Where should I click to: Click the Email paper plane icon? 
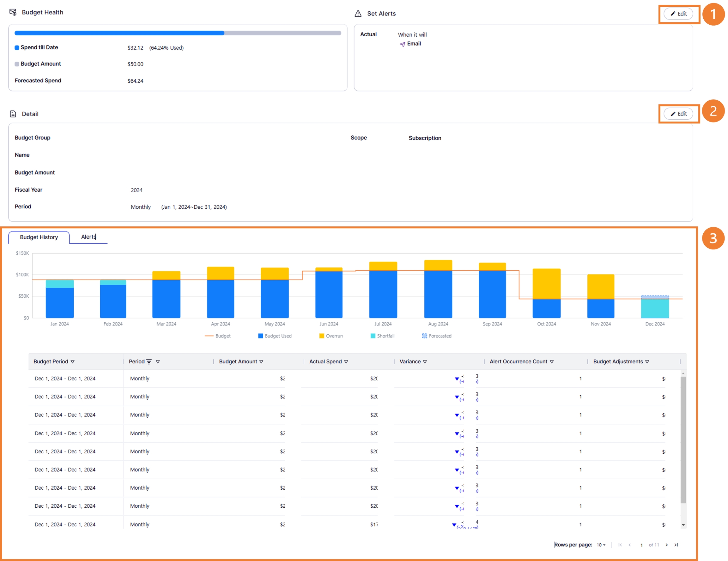[402, 44]
